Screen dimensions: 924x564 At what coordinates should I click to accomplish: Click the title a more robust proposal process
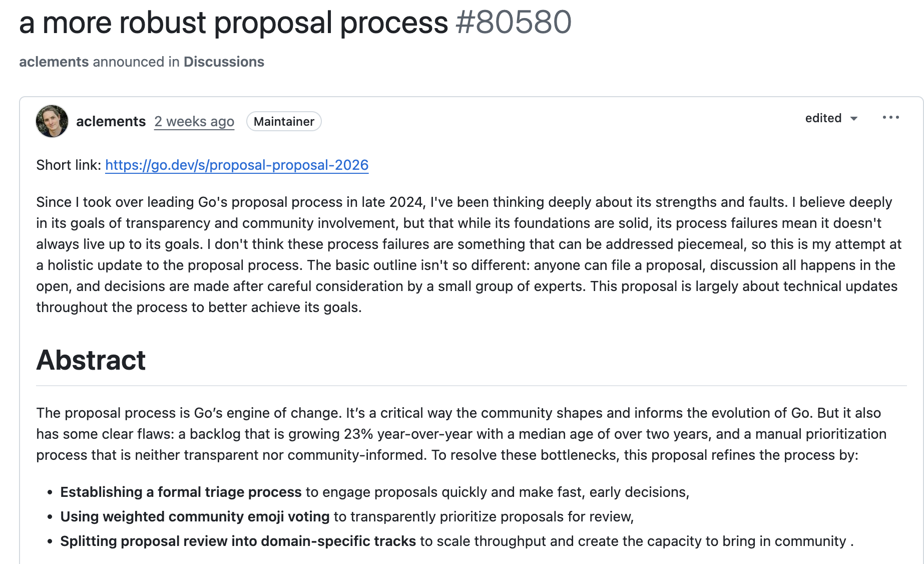tap(233, 23)
